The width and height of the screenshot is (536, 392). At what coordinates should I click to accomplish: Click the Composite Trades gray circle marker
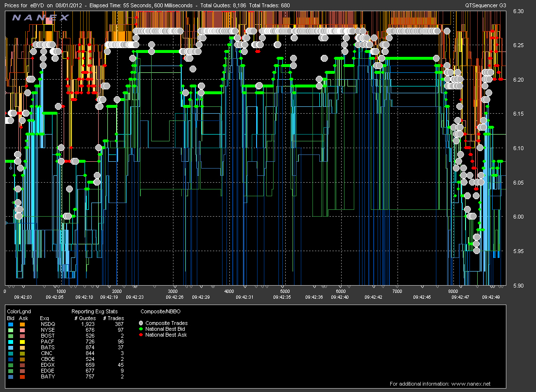tap(141, 323)
